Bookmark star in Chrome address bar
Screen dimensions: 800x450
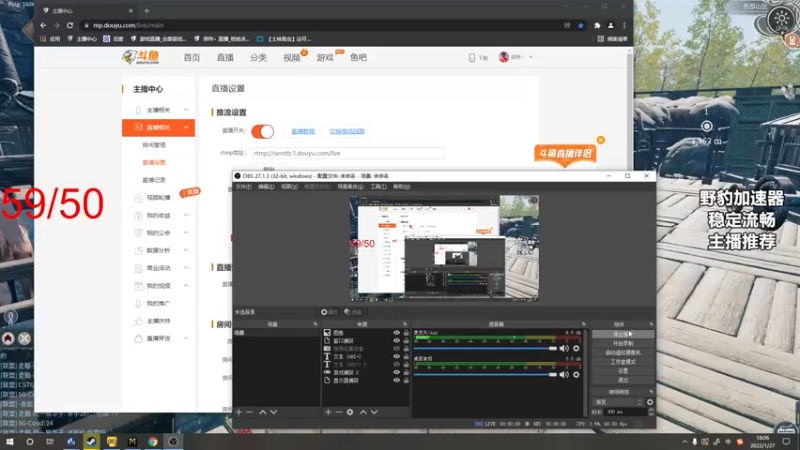point(581,25)
